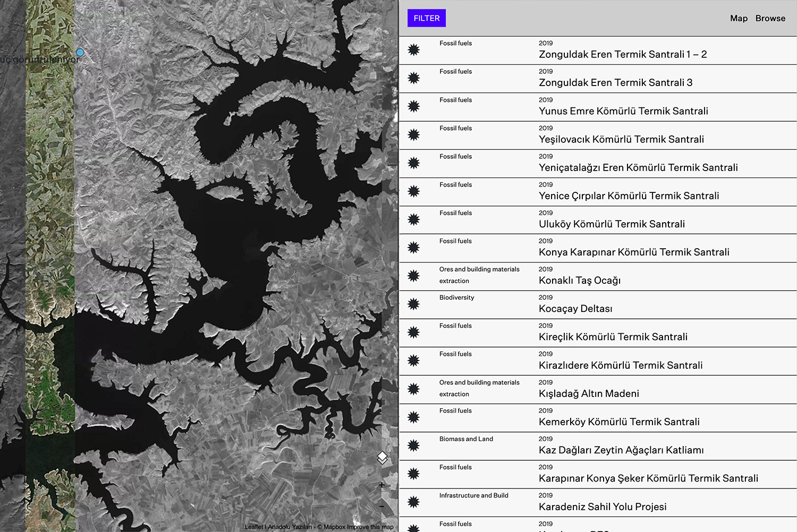This screenshot has height=532, width=797.
Task: Click star icon beside Kışladağ Altın Madeni
Action: (x=414, y=389)
